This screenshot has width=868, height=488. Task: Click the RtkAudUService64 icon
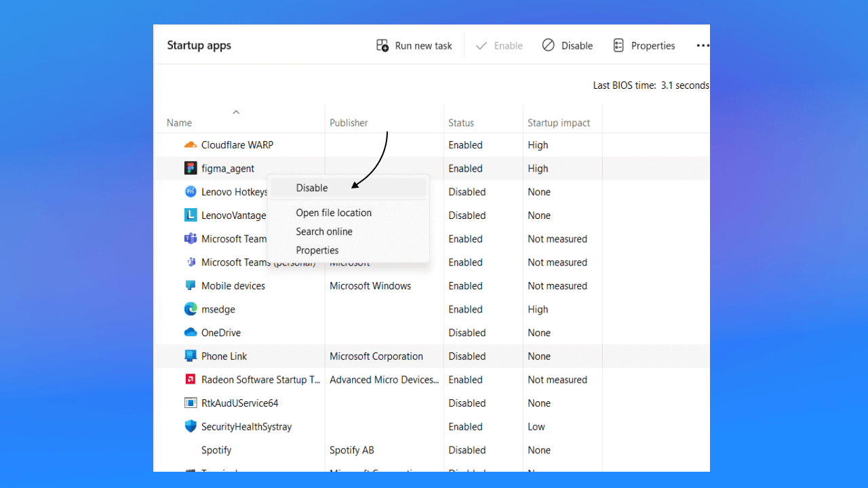tap(191, 403)
